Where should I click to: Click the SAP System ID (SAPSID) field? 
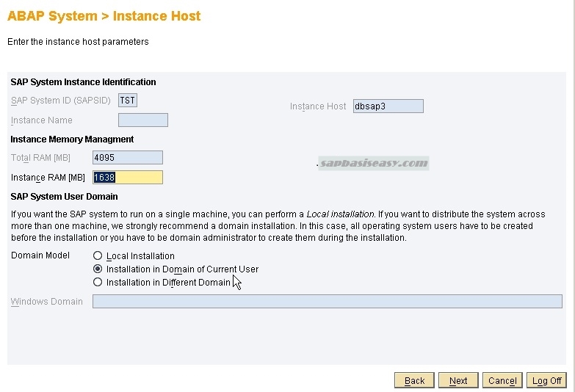pyautogui.click(x=127, y=101)
